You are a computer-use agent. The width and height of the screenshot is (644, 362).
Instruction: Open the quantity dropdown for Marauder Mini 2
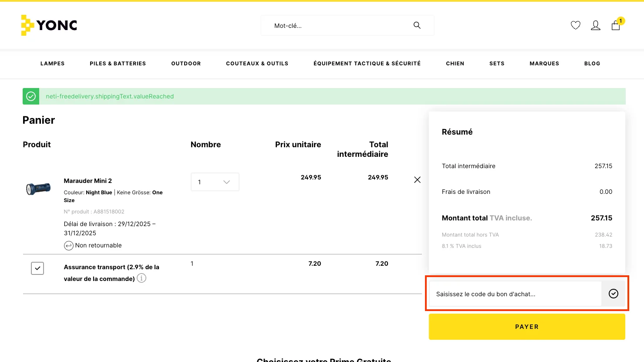pos(215,182)
